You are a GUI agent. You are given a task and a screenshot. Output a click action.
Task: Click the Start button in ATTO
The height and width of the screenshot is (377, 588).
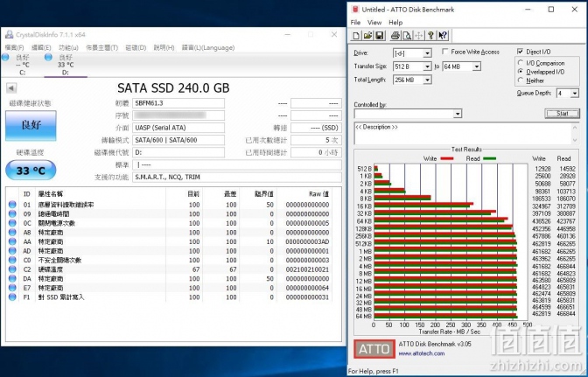pyautogui.click(x=562, y=114)
